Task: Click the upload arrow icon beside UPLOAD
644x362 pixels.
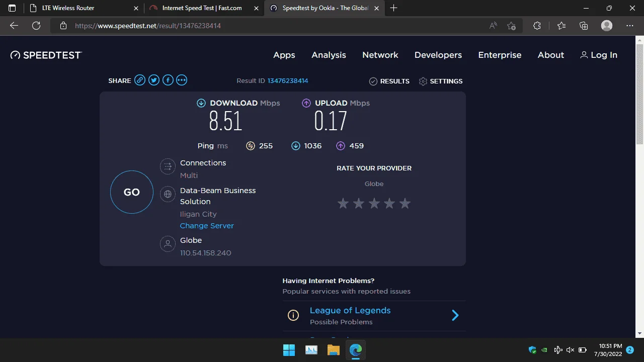Action: click(306, 103)
